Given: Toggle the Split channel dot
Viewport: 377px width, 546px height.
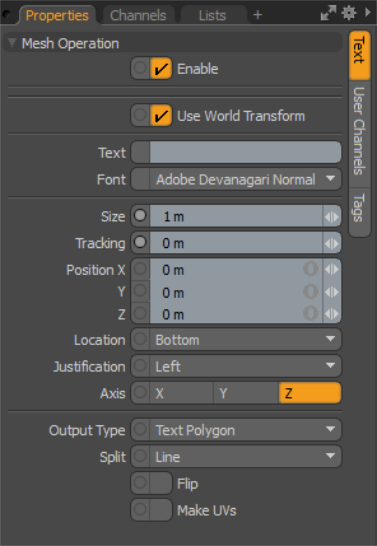Looking at the screenshot, I should pos(140,456).
